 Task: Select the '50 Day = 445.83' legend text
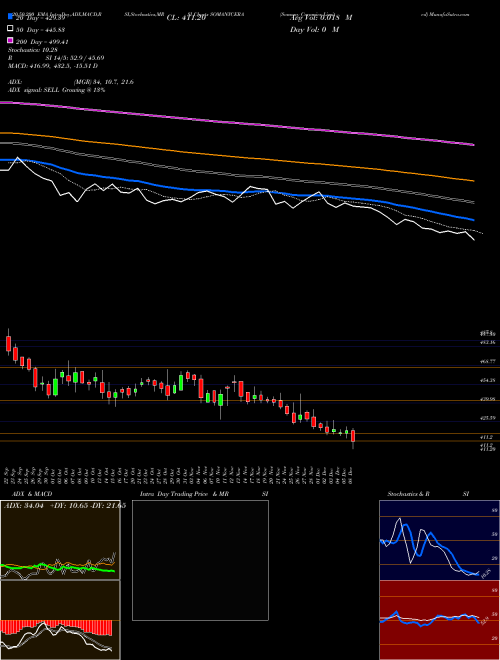click(x=42, y=29)
